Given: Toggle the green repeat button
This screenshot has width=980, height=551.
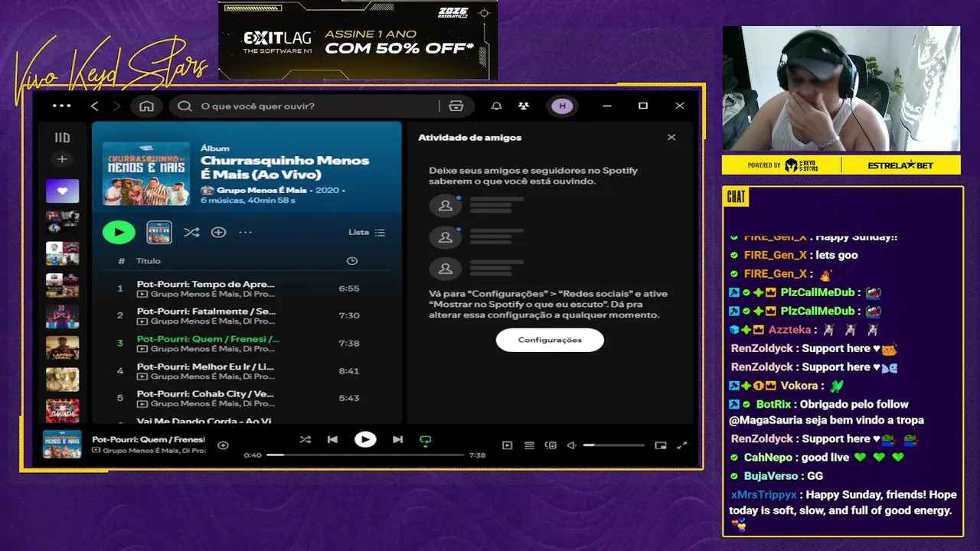Looking at the screenshot, I should pyautogui.click(x=426, y=440).
